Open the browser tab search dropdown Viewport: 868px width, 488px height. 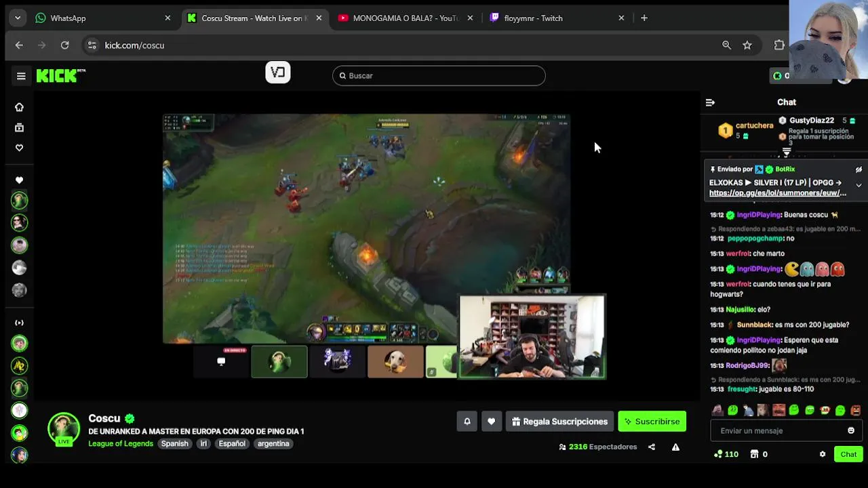[18, 18]
